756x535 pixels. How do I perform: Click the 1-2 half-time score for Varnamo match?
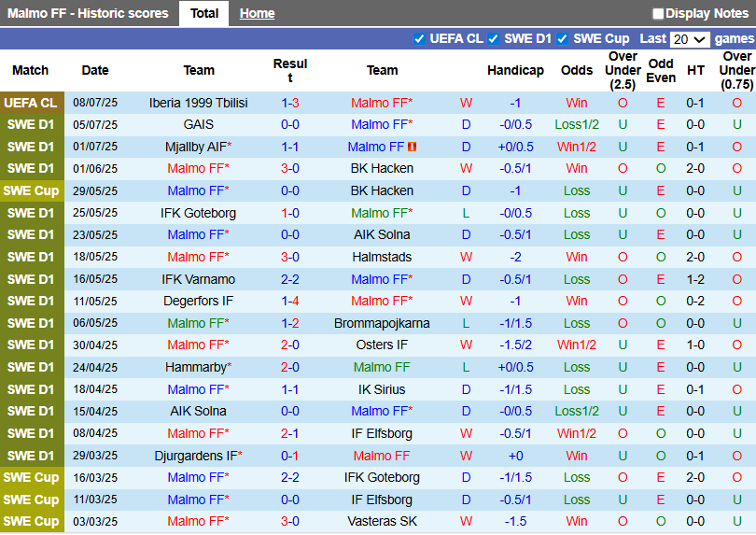[x=695, y=279]
